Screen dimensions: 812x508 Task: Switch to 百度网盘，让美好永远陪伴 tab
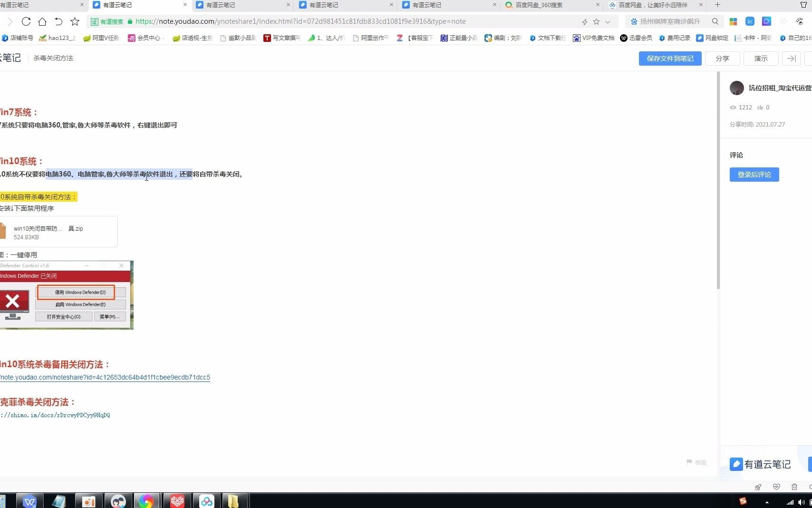(x=655, y=5)
